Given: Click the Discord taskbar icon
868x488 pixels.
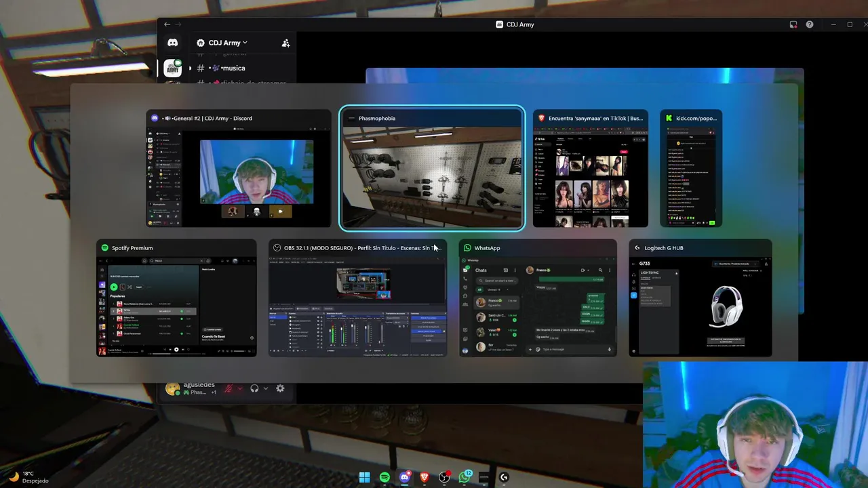Looking at the screenshot, I should (405, 477).
